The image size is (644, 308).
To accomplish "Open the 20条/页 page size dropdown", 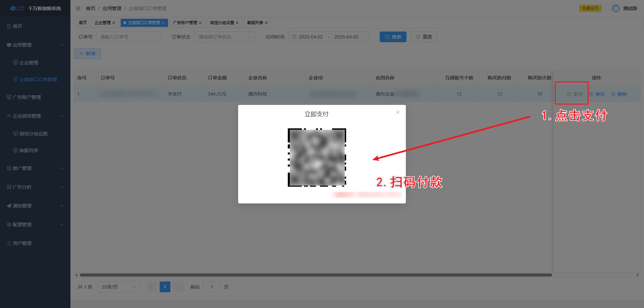I will coord(119,287).
